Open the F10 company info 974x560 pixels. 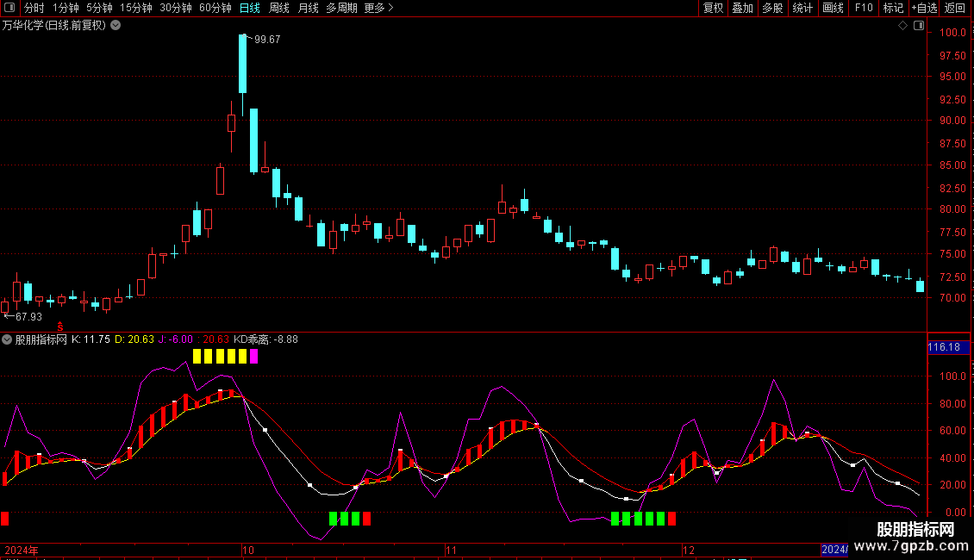point(864,8)
